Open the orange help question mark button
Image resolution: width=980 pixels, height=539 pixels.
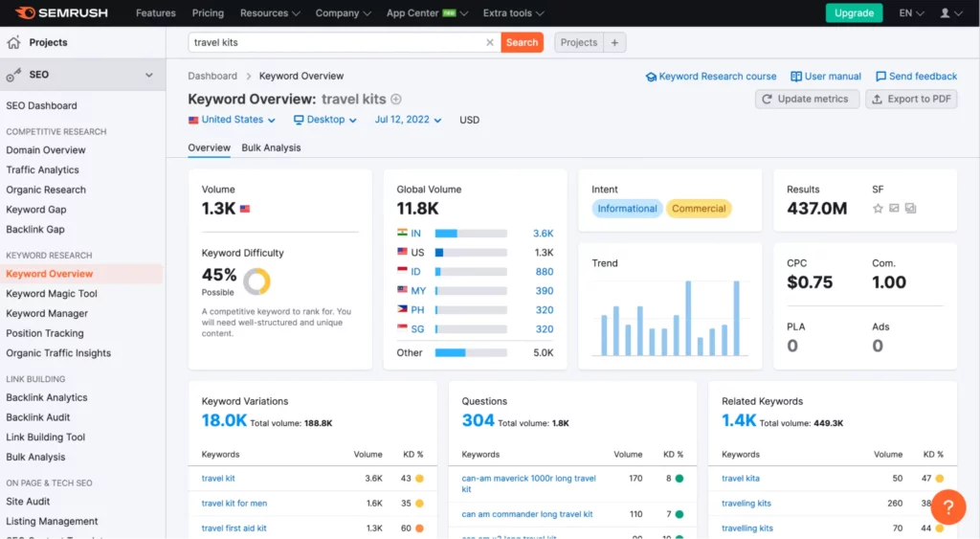[948, 506]
